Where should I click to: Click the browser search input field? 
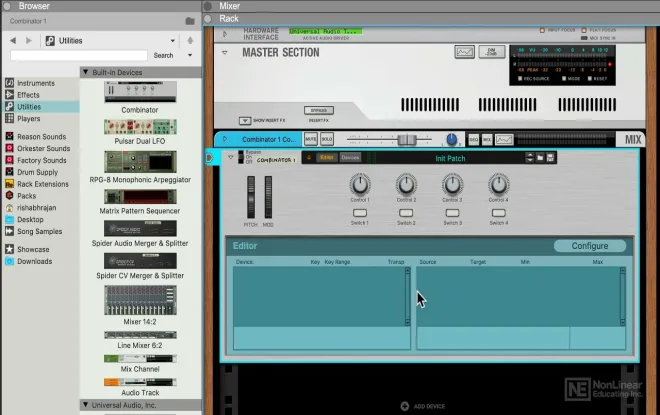pos(79,55)
